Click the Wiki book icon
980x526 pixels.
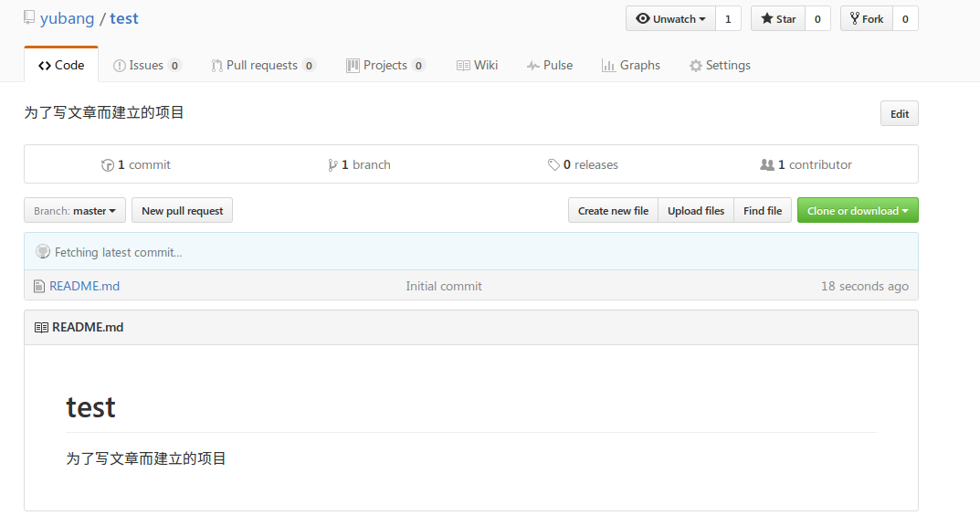(463, 66)
